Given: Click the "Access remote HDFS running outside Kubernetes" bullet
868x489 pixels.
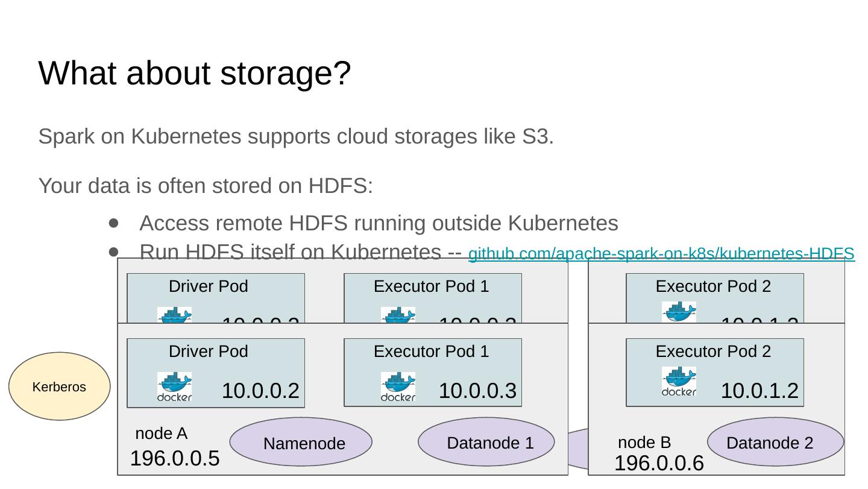Looking at the screenshot, I should point(379,224).
